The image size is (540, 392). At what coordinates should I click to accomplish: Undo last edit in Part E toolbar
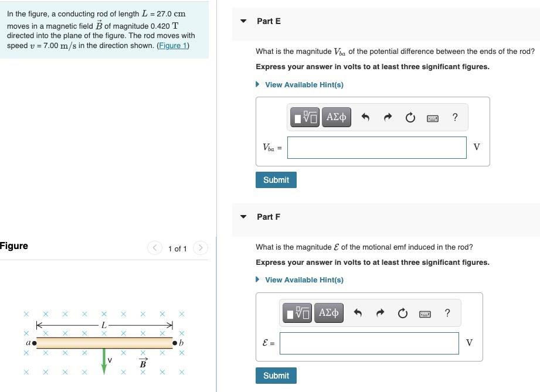[x=365, y=117]
